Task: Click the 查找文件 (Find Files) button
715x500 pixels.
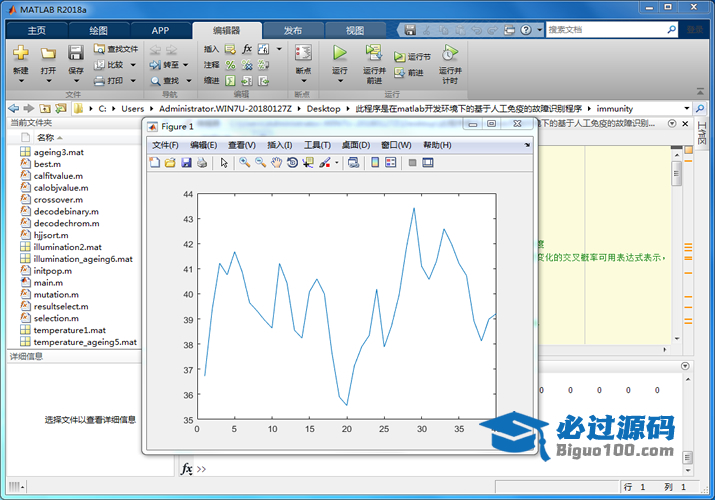Action: [116, 49]
